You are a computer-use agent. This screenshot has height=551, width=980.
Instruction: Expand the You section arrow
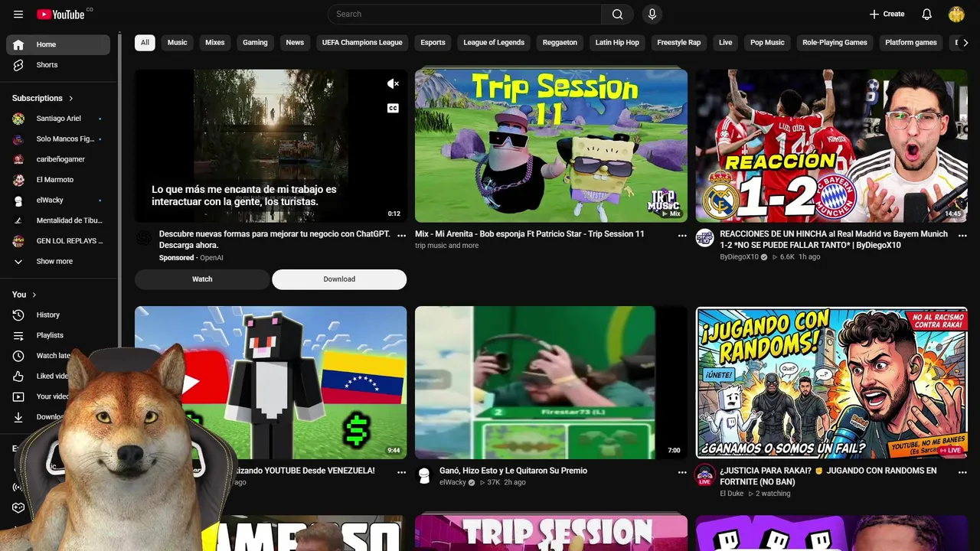click(x=34, y=295)
